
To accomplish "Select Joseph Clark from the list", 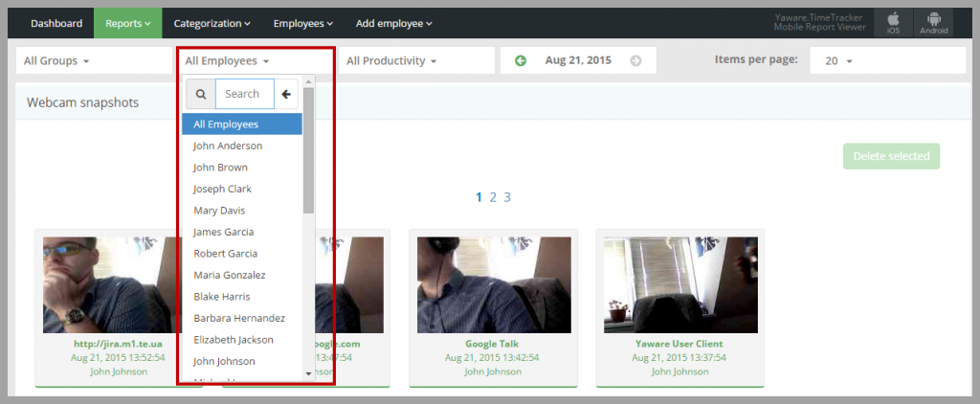I will (x=242, y=189).
